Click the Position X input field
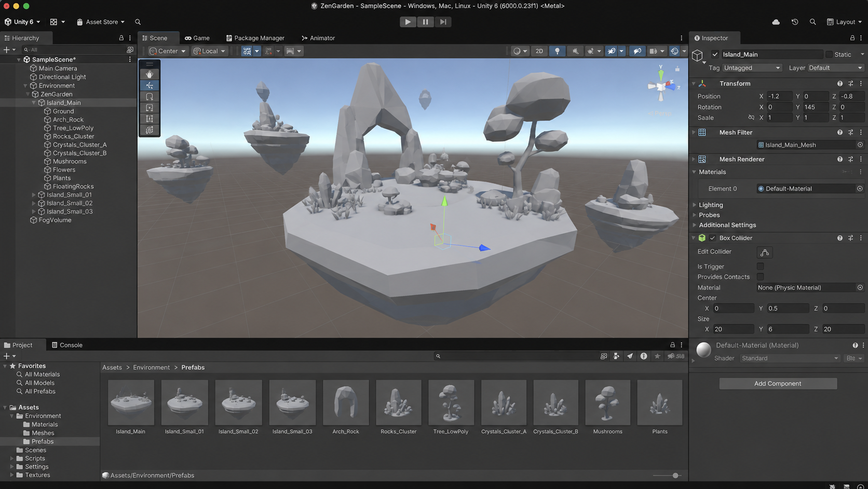 coord(780,97)
